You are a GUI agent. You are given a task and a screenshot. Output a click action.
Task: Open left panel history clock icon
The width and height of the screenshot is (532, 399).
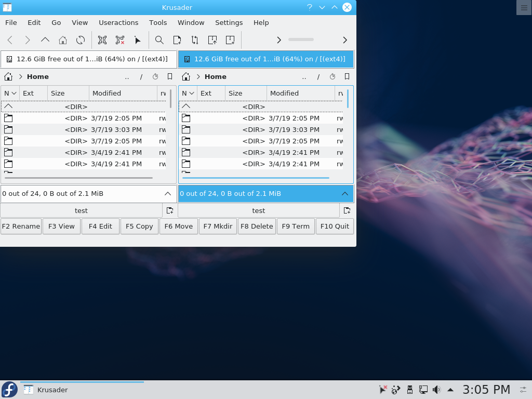pos(155,77)
